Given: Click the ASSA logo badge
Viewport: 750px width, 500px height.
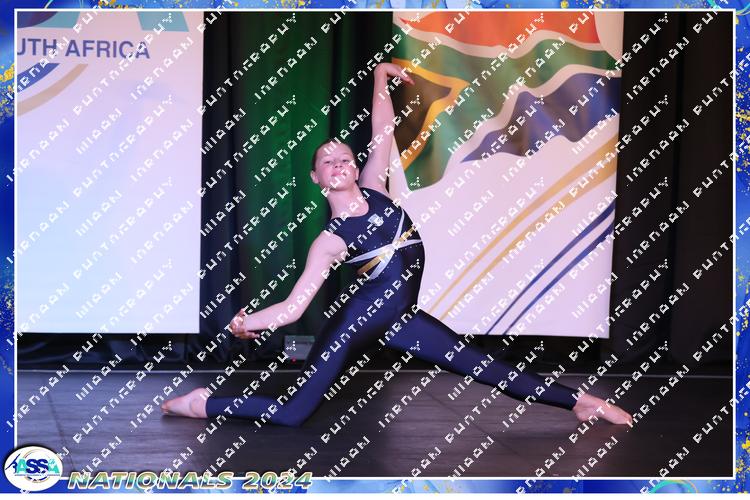Looking at the screenshot, I should (x=33, y=468).
